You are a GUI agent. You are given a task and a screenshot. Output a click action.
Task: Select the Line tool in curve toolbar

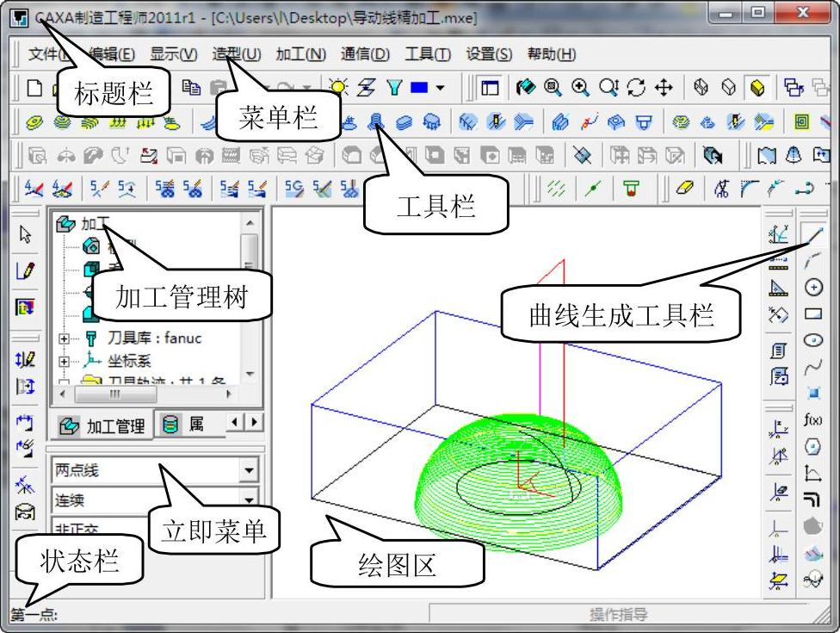pos(812,235)
